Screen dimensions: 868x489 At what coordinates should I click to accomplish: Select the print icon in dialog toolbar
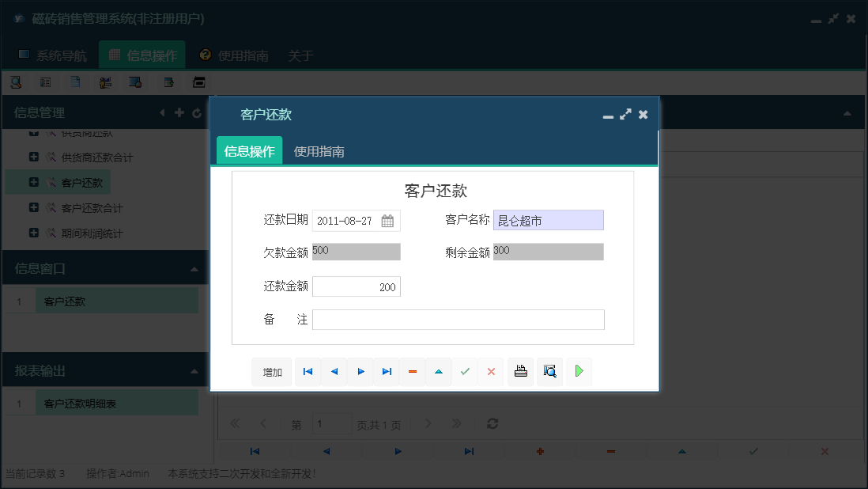coord(520,371)
